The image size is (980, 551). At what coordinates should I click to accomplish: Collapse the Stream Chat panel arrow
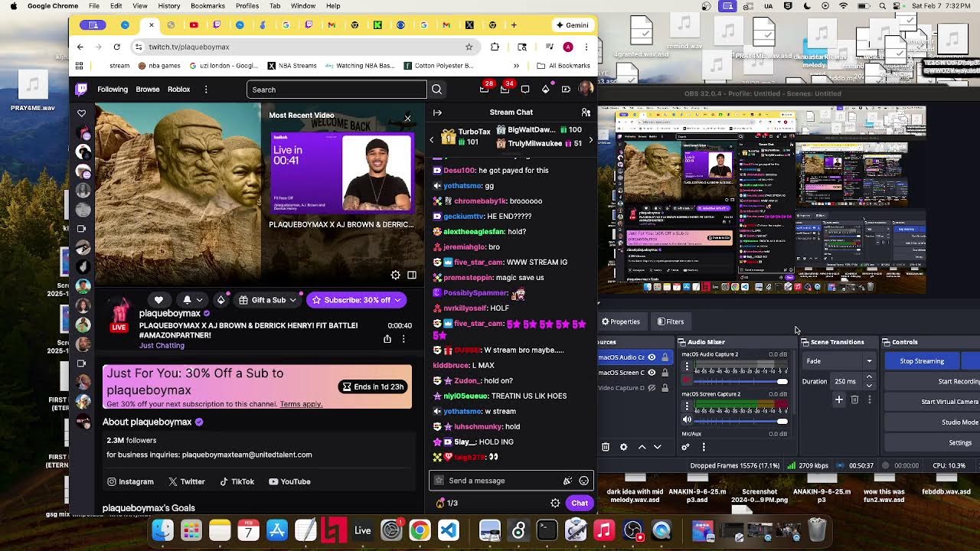[437, 112]
